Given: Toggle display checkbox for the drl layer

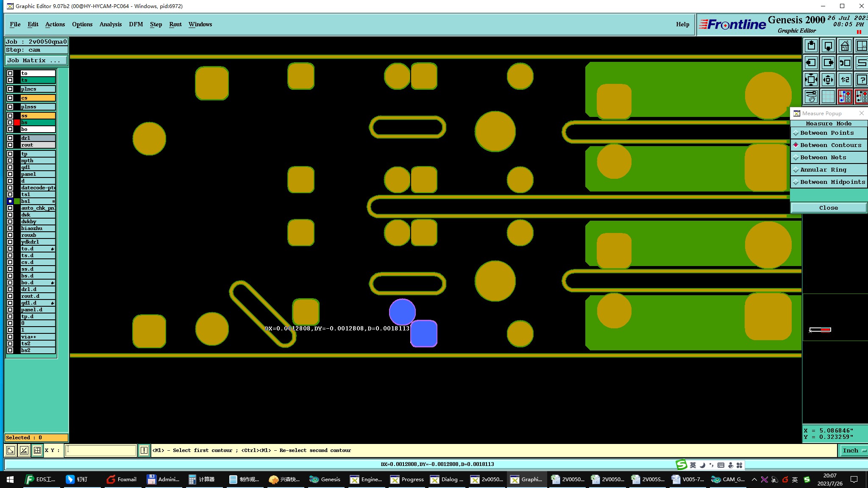Looking at the screenshot, I should pyautogui.click(x=10, y=138).
